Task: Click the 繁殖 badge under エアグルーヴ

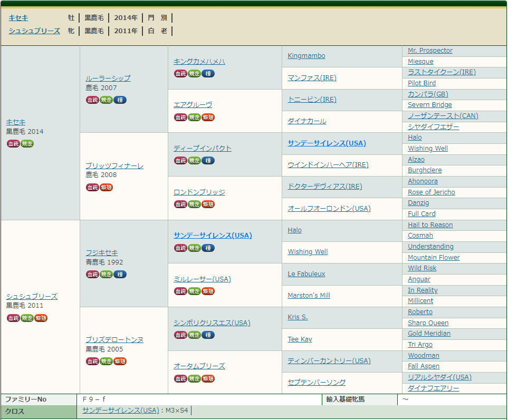Action: pyautogui.click(x=208, y=118)
